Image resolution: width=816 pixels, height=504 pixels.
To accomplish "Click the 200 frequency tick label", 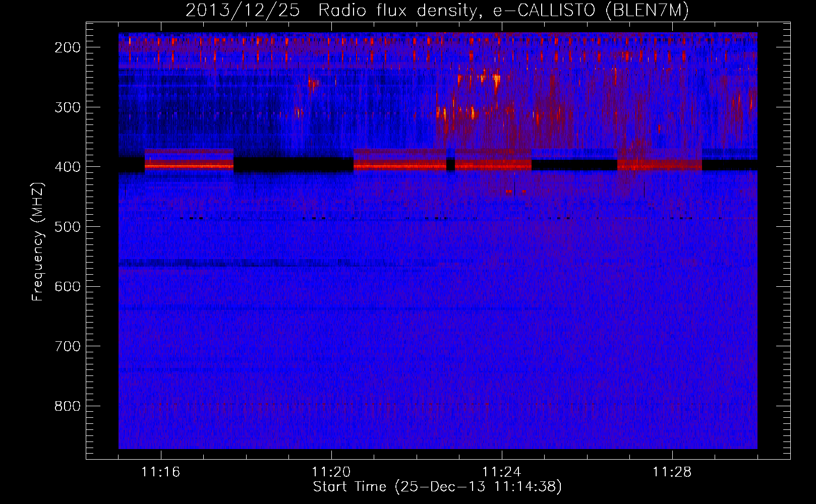I will (68, 47).
